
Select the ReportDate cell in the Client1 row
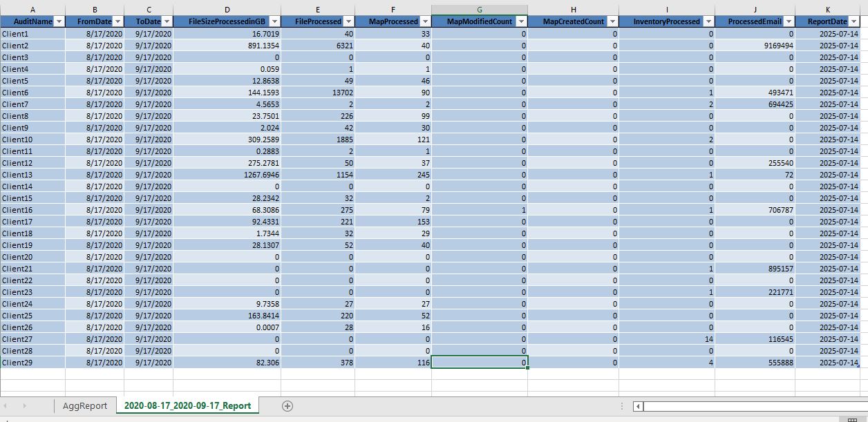[x=827, y=34]
